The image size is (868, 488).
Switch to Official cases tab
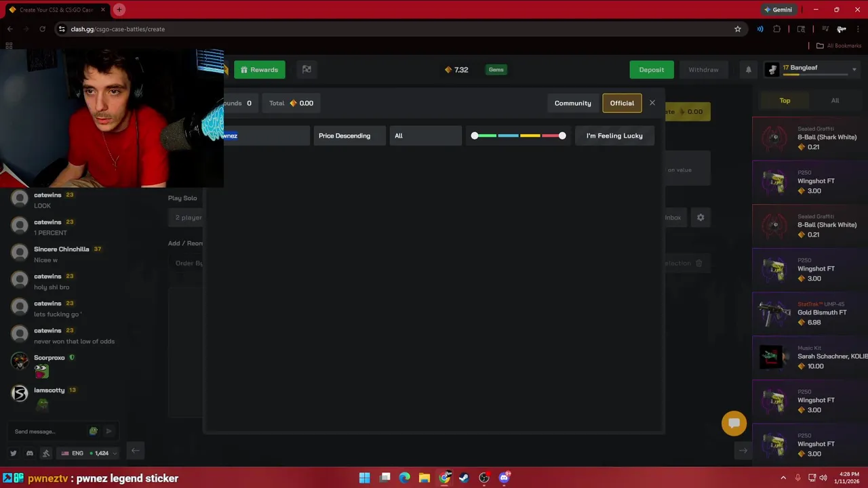[x=622, y=103]
